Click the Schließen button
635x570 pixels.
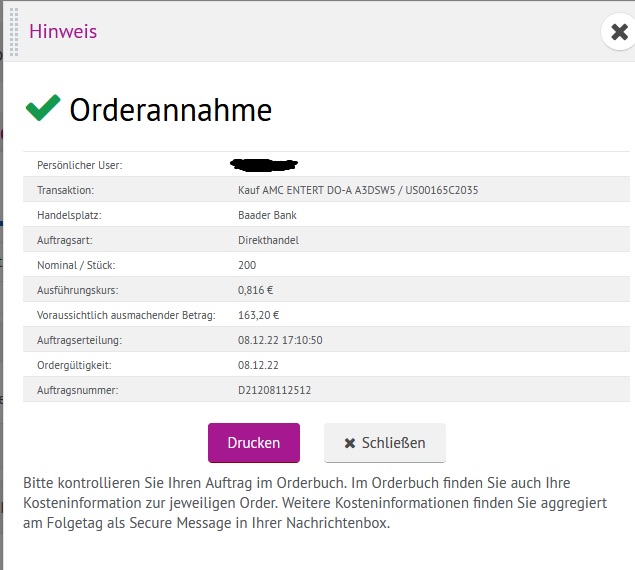(385, 443)
